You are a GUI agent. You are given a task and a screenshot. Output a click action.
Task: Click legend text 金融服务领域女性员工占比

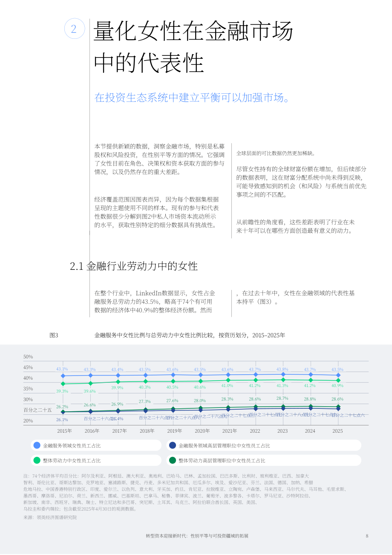pyautogui.click(x=72, y=445)
